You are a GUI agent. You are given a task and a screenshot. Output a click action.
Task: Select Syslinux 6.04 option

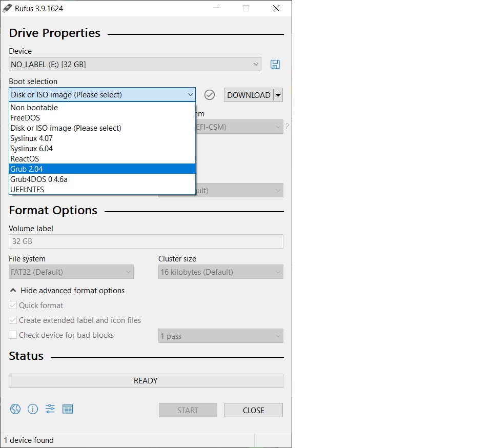click(102, 148)
